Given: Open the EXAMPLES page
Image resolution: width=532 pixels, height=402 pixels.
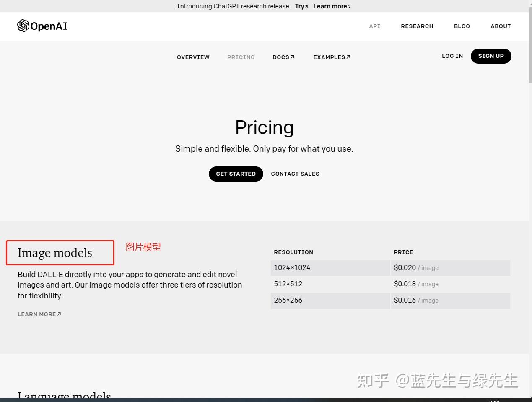Looking at the screenshot, I should 329,57.
